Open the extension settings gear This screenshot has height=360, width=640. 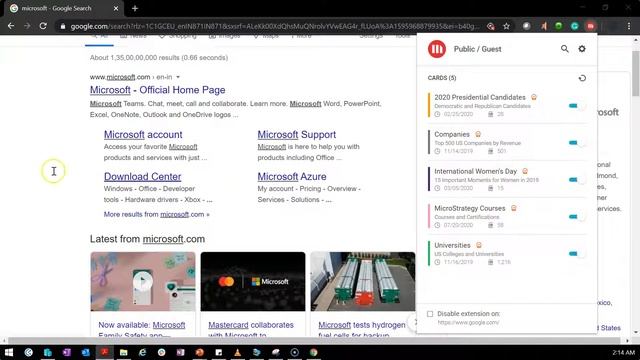(x=582, y=49)
